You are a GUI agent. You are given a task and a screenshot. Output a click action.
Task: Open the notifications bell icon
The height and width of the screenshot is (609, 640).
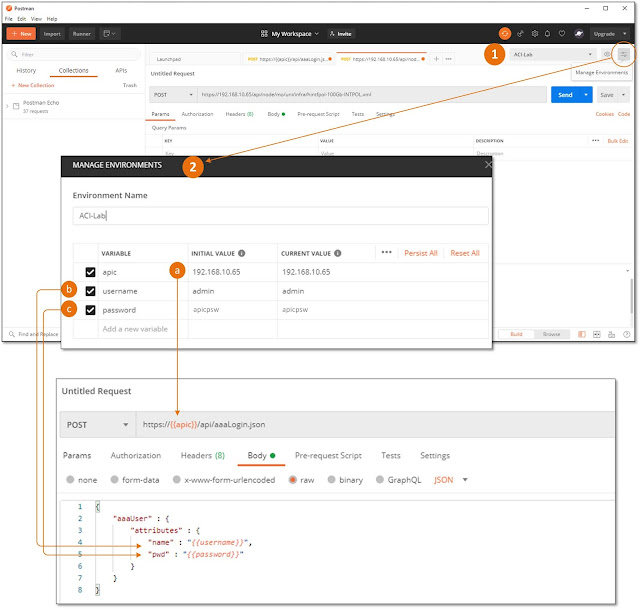pos(547,34)
